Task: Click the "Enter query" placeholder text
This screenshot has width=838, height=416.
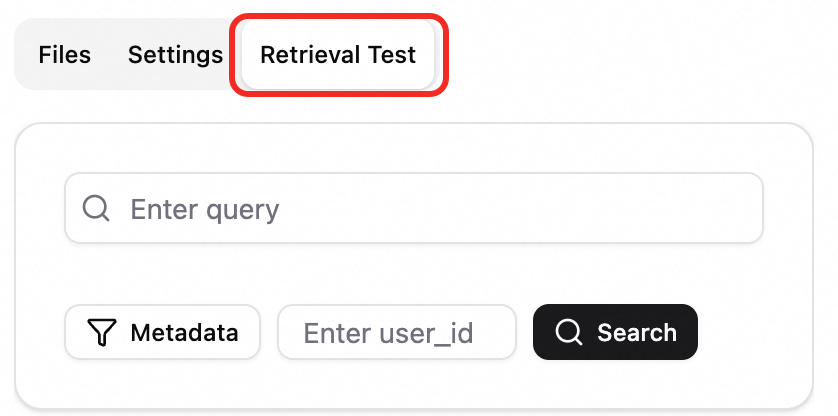Action: coord(205,209)
